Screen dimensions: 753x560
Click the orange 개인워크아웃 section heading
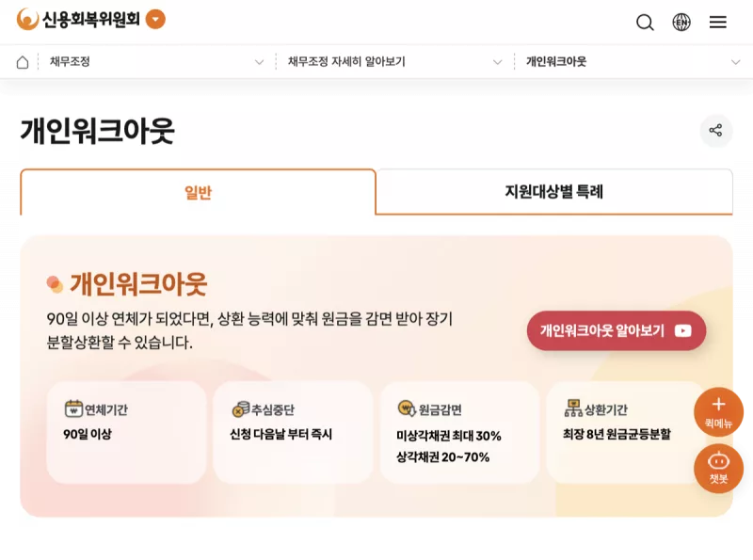[138, 284]
